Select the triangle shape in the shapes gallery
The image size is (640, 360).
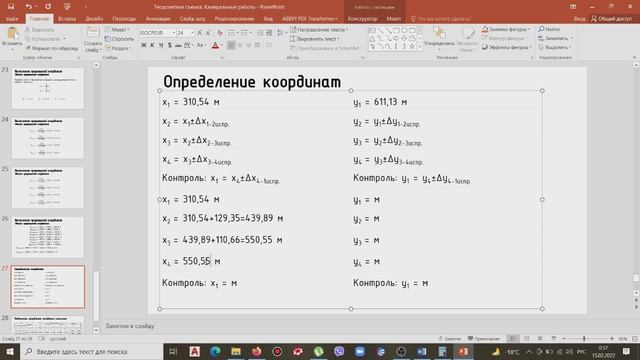[x=372, y=38]
